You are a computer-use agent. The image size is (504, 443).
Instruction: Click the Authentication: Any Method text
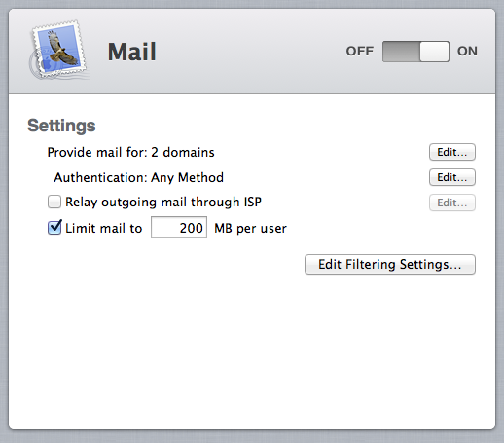tap(138, 177)
